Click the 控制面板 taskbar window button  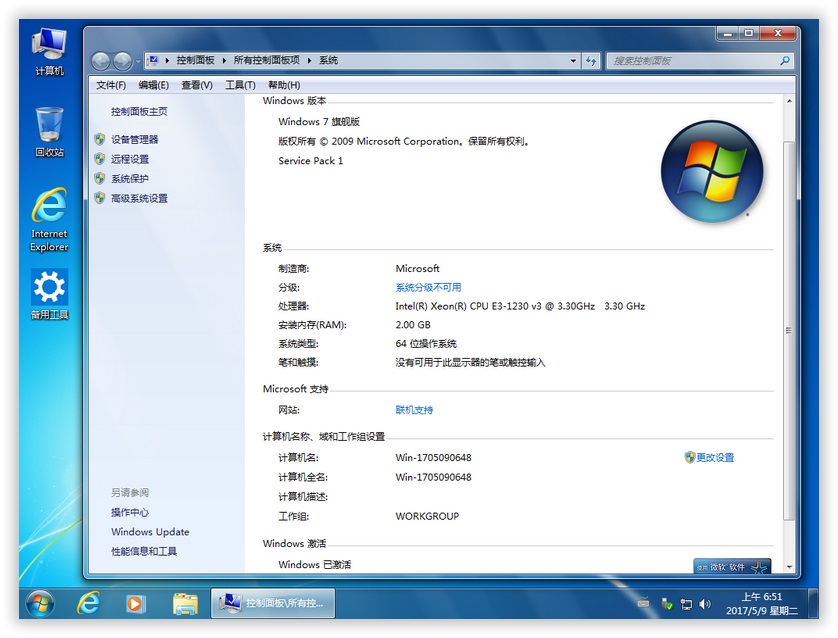[x=273, y=604]
